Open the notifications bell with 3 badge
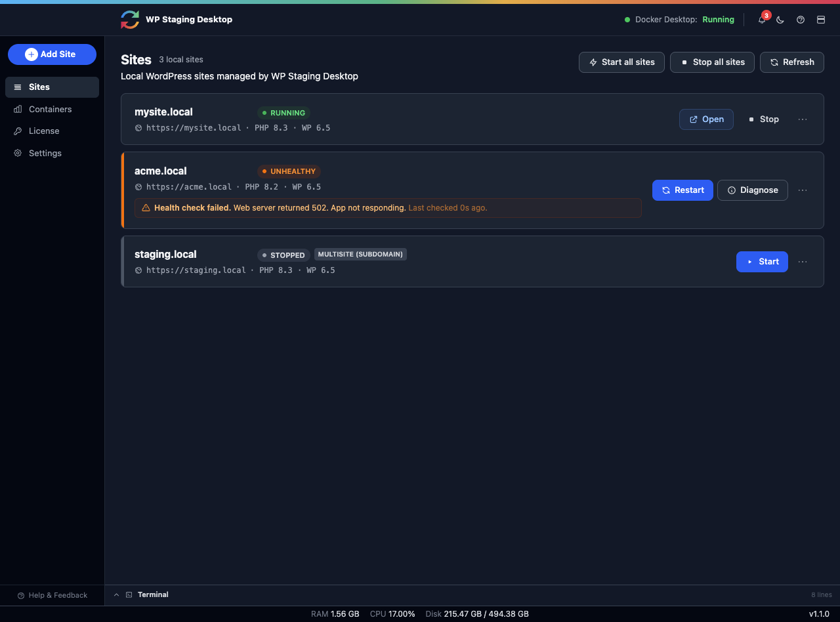 [x=762, y=20]
